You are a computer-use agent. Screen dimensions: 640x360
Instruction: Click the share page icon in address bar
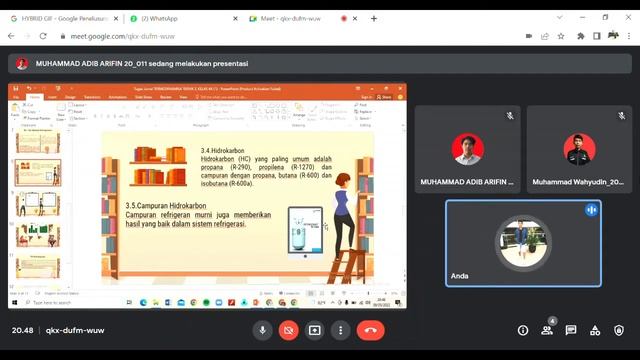coord(544,36)
